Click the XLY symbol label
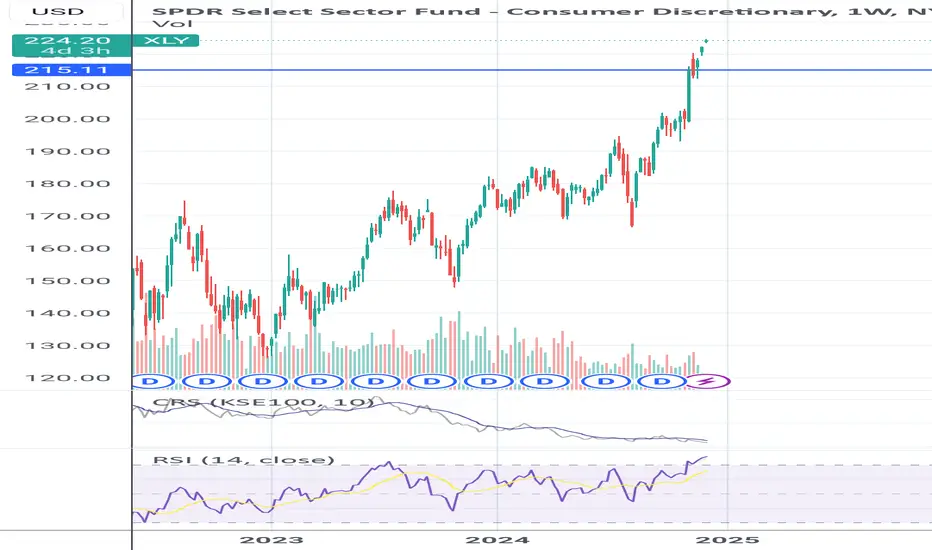This screenshot has width=932, height=550. pyautogui.click(x=166, y=40)
